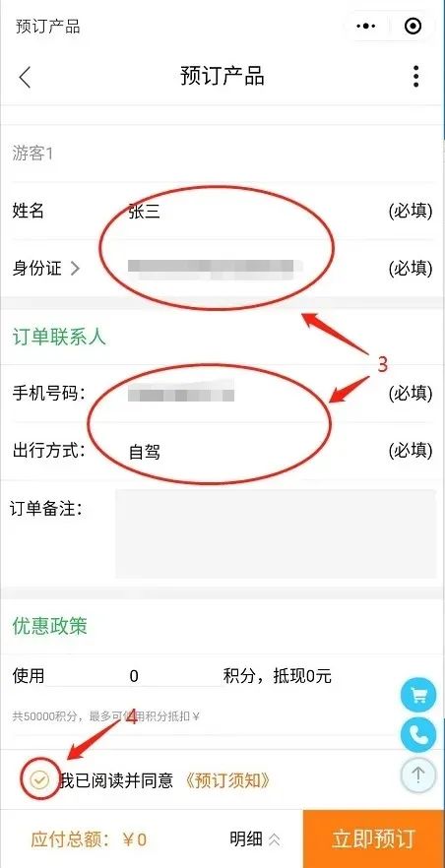The image size is (445, 868).
Task: Close the mini program with the circle icon
Action: [413, 26]
